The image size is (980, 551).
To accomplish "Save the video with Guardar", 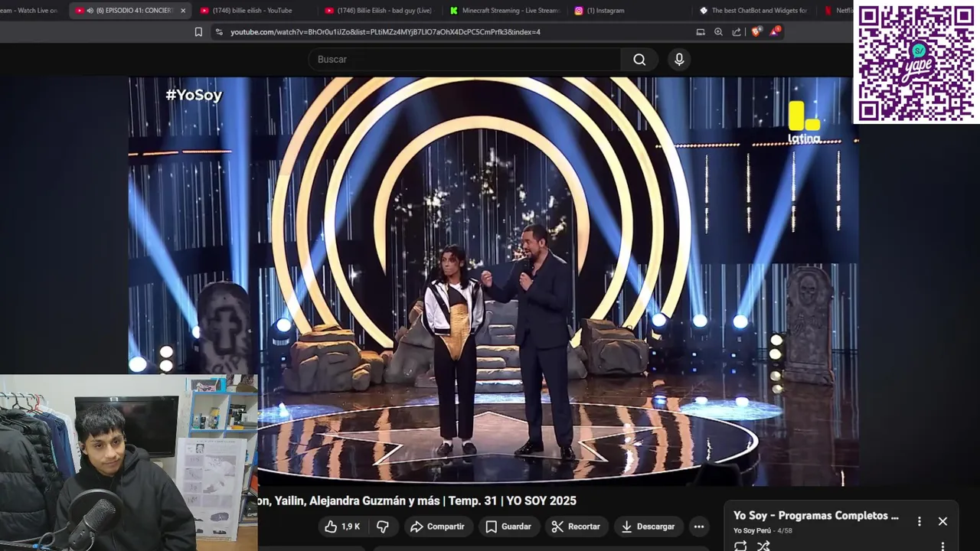I will (508, 527).
